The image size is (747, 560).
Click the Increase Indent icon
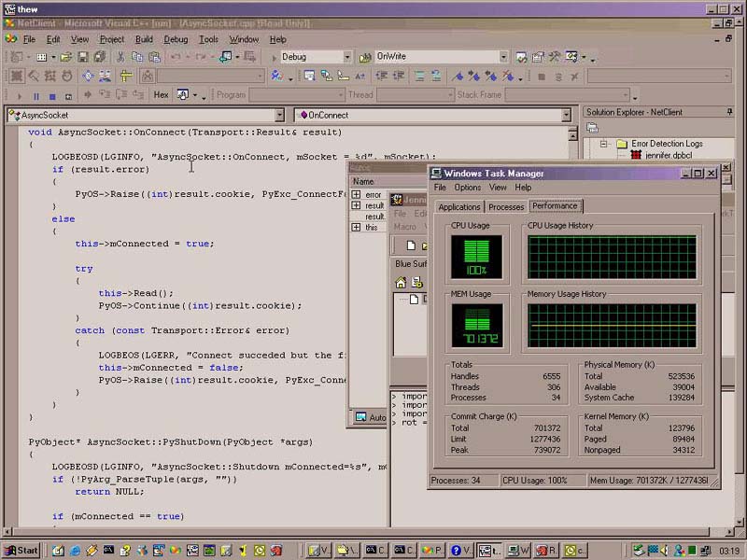pyautogui.click(x=399, y=76)
